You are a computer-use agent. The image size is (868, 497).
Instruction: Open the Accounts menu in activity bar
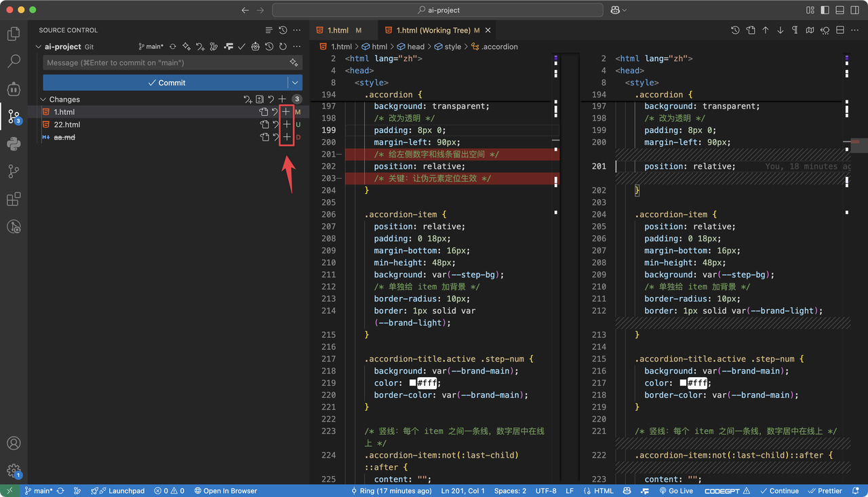[x=14, y=443]
